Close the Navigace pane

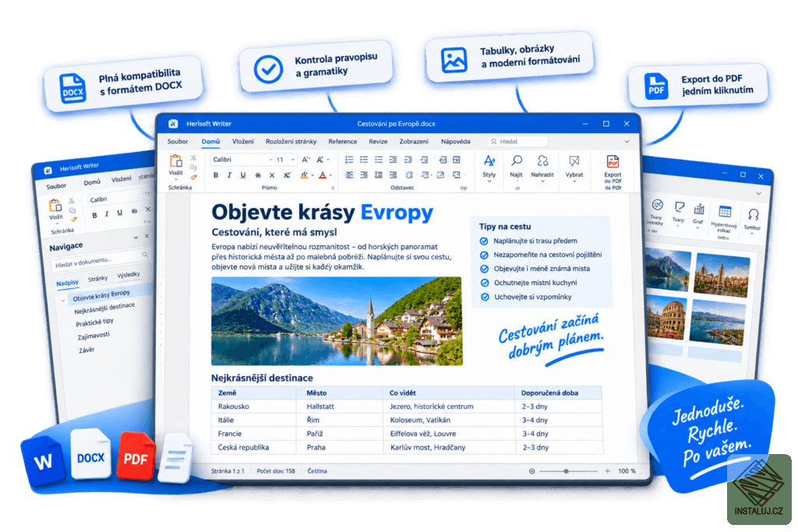click(147, 236)
